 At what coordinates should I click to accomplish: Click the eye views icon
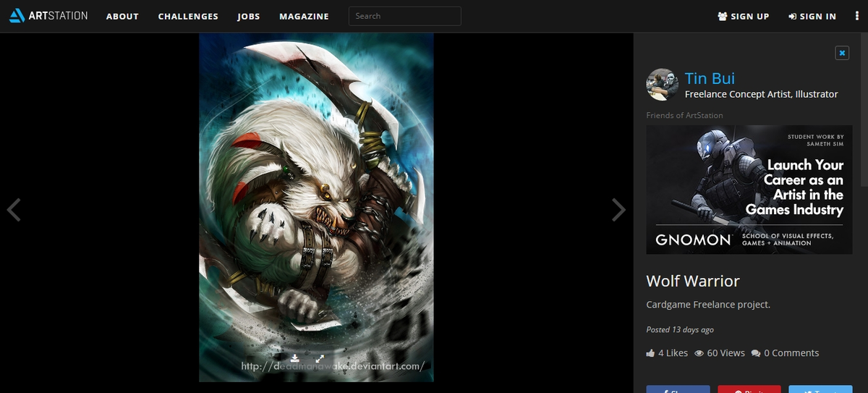(x=699, y=353)
